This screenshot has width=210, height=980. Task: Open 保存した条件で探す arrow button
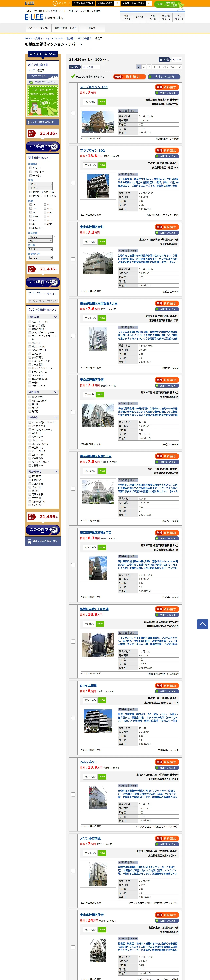pyautogui.click(x=134, y=3)
